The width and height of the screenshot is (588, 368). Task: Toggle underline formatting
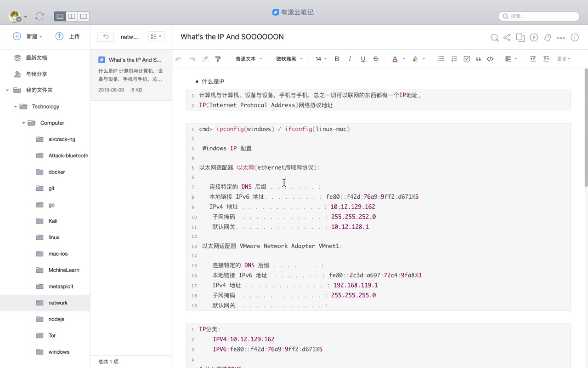363,59
